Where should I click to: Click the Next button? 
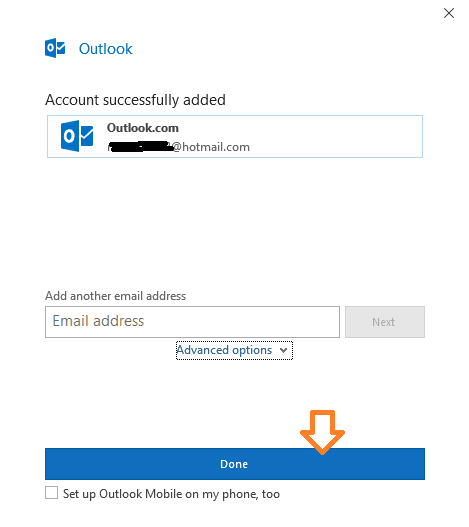(x=385, y=322)
